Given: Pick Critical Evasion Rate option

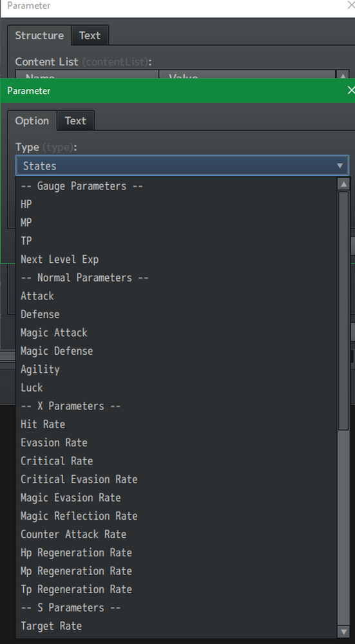Looking at the screenshot, I should tap(177, 479).
